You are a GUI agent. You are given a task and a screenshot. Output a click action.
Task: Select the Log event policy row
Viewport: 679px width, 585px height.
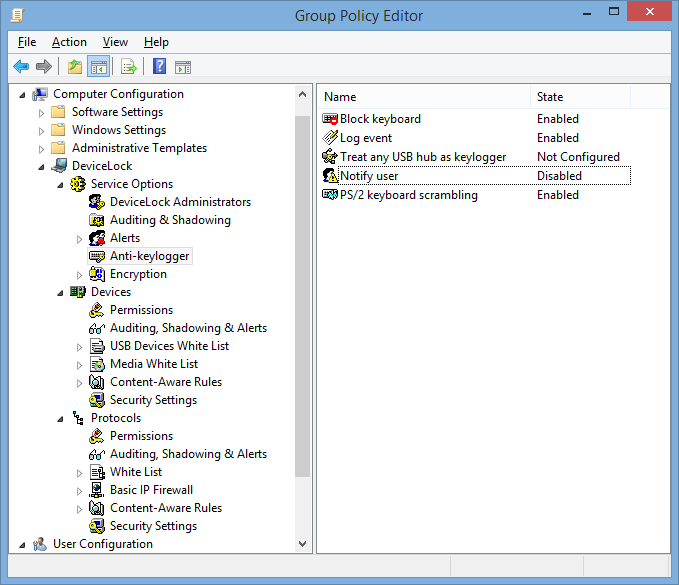tap(475, 138)
